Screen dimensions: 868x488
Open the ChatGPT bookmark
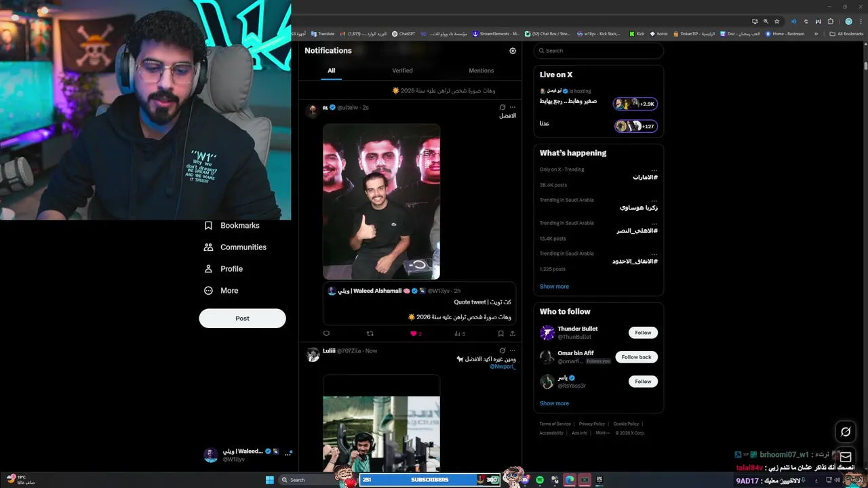point(403,33)
